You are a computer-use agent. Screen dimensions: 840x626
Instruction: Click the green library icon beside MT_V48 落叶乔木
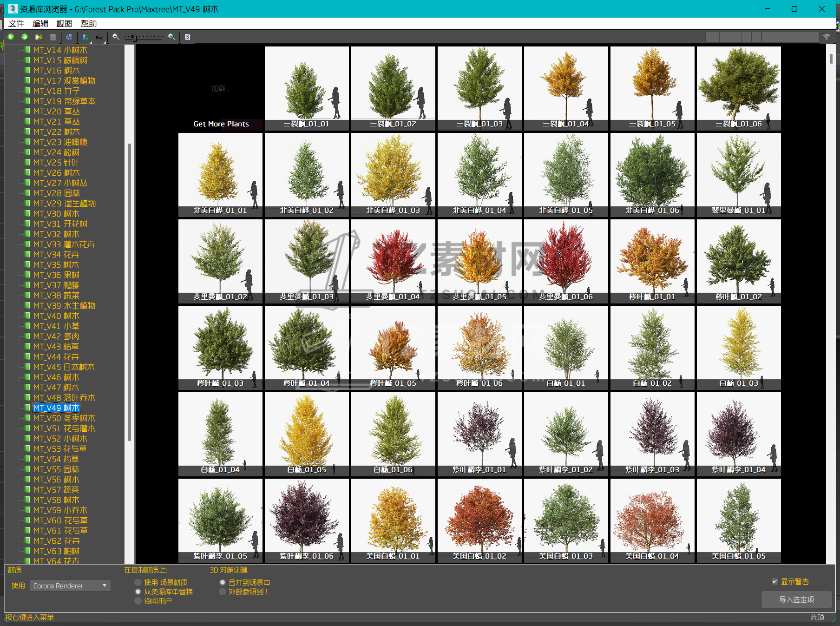point(27,397)
